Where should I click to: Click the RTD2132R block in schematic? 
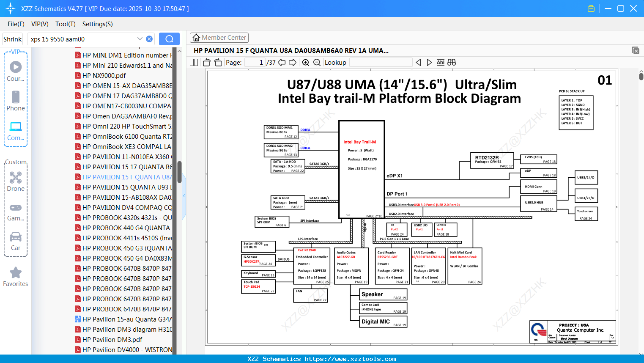[492, 160]
